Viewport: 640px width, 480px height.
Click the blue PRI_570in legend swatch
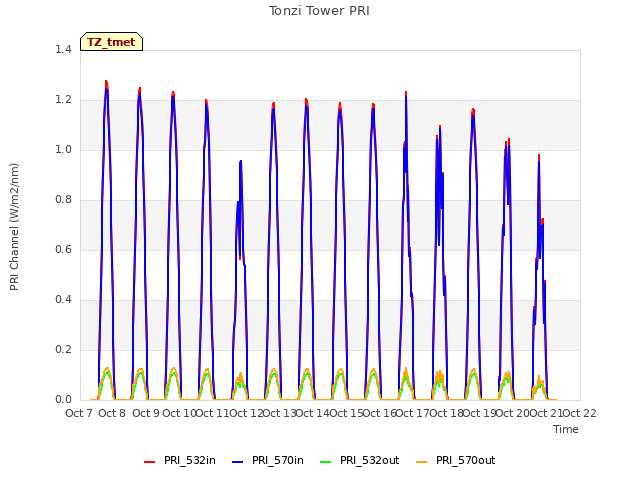238,462
